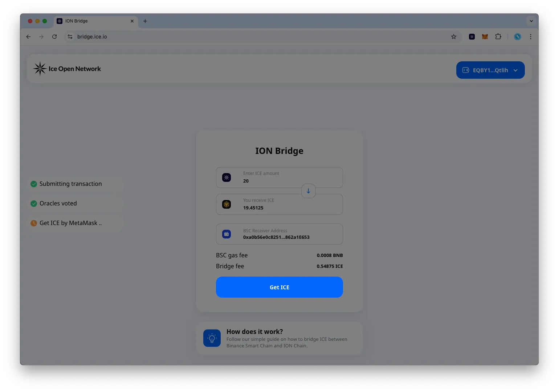This screenshot has height=392, width=559.
Task: Click the Oracles voted check icon
Action: (34, 204)
